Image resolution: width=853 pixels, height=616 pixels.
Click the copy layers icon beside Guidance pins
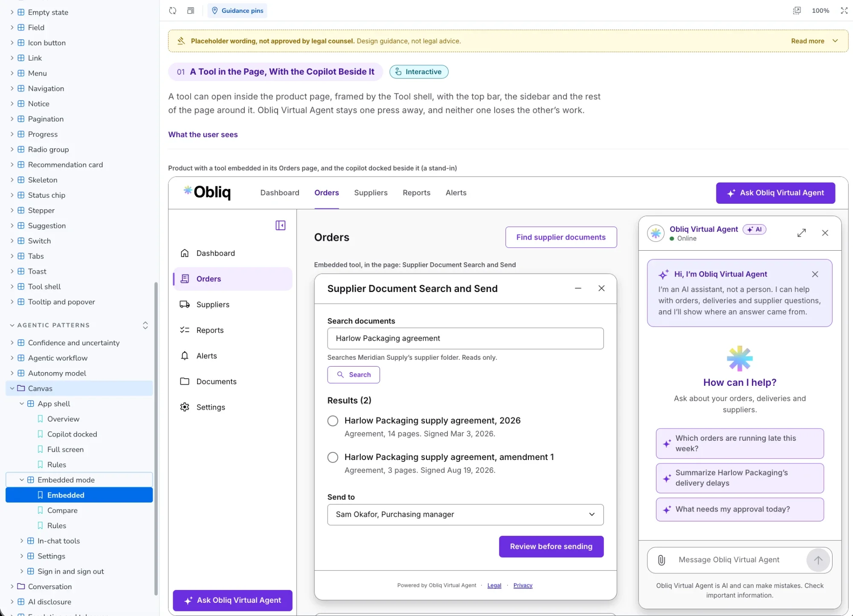pyautogui.click(x=191, y=11)
